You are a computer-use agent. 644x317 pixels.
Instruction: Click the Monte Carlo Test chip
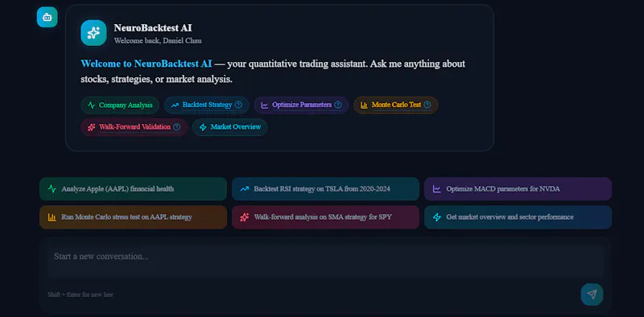tap(396, 105)
